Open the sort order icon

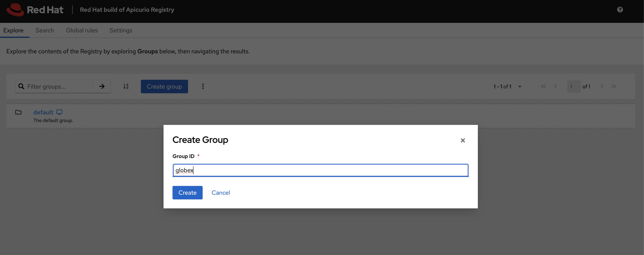click(126, 86)
